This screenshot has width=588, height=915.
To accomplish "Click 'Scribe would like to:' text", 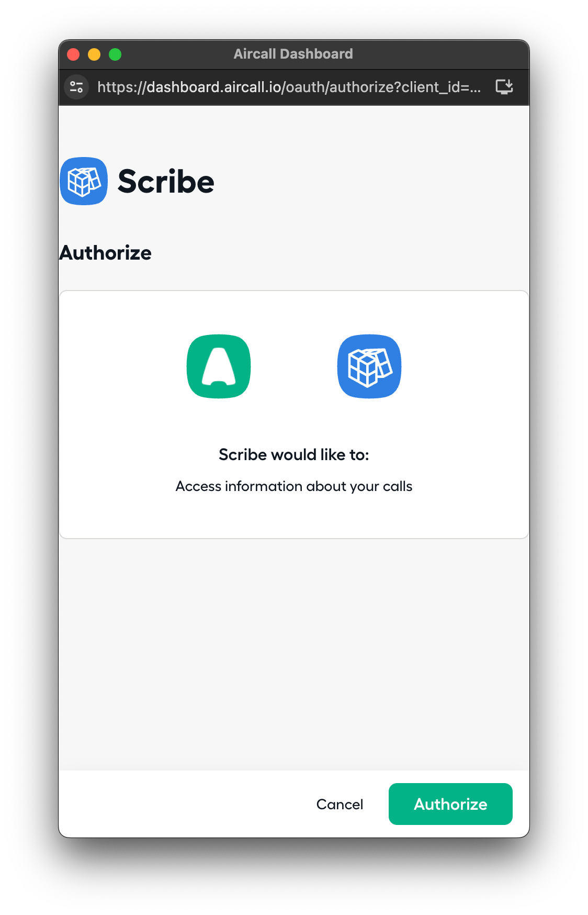I will 294,455.
